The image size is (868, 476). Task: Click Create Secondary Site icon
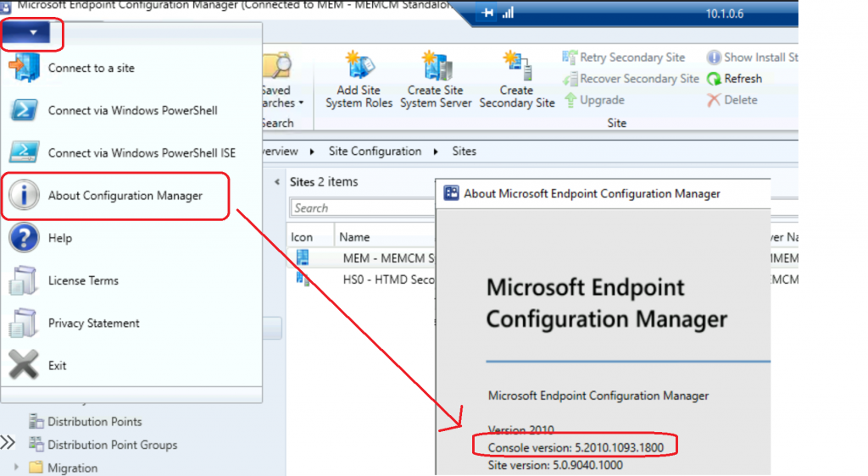click(x=518, y=65)
